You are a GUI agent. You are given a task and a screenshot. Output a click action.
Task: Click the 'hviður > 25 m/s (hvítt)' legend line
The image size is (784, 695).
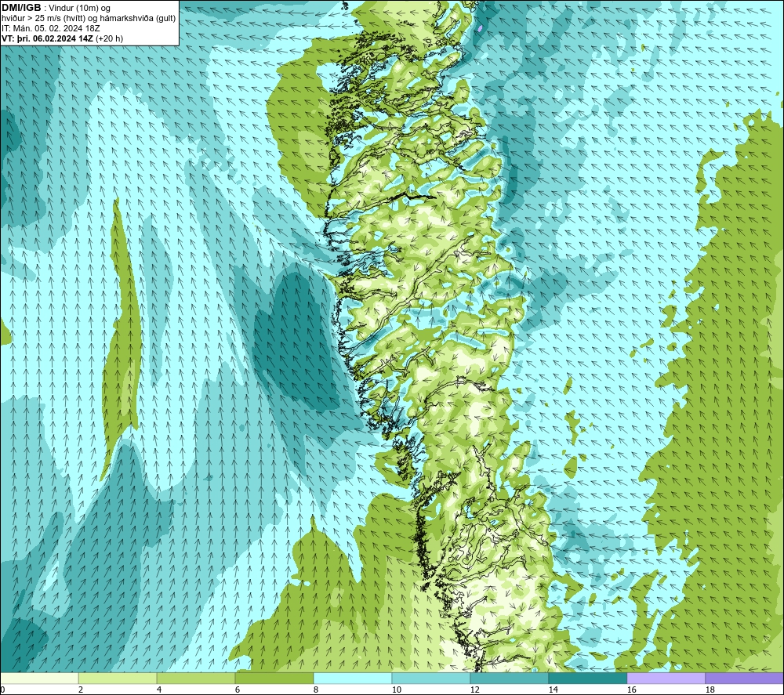(x=89, y=19)
